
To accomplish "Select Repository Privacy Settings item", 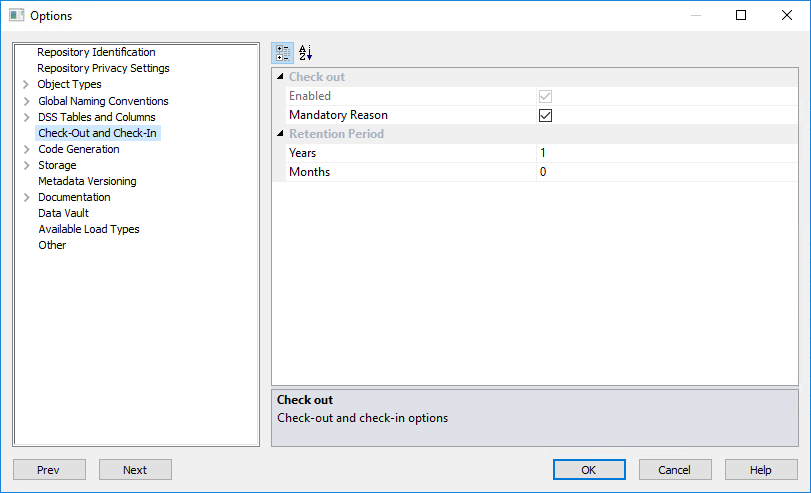I will [x=103, y=68].
